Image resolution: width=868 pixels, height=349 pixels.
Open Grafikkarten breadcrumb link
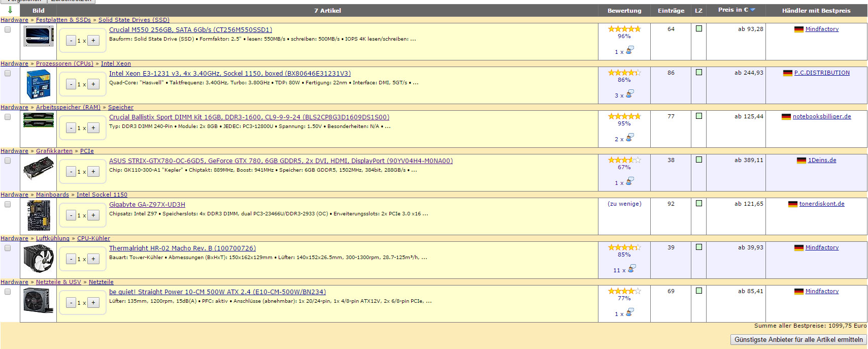tap(54, 151)
